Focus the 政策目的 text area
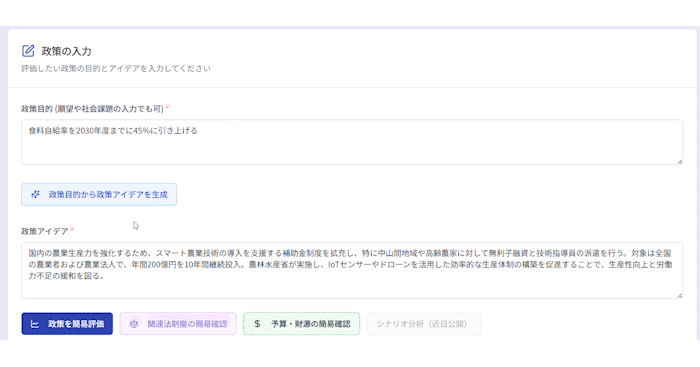The width and height of the screenshot is (700, 367). (x=352, y=142)
